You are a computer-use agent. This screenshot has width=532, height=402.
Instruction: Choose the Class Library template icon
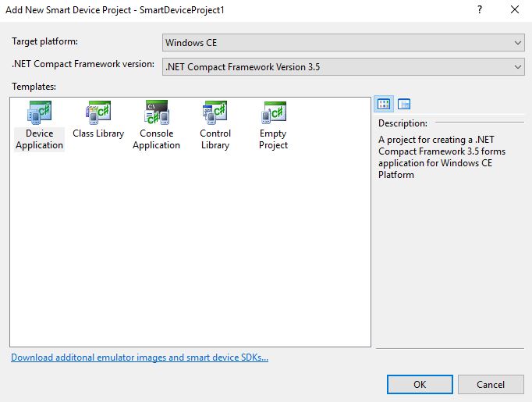click(98, 112)
